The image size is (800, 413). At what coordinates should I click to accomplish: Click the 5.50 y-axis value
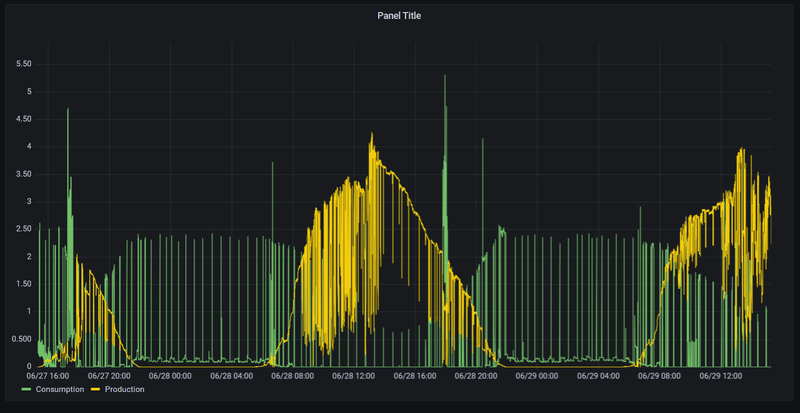click(24, 64)
